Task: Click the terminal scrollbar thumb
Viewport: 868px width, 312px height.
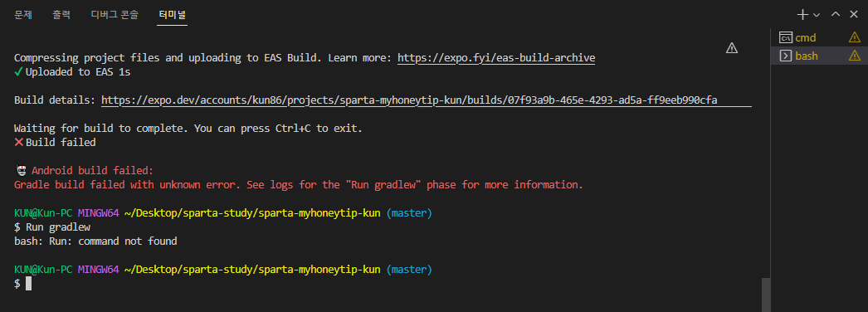Action: pyautogui.click(x=766, y=295)
